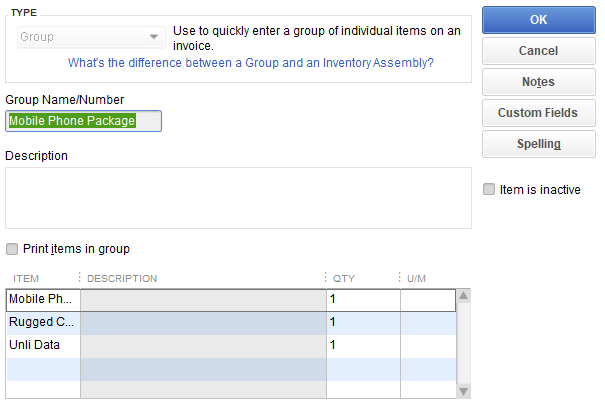
Task: Click the OK button
Action: coord(538,19)
